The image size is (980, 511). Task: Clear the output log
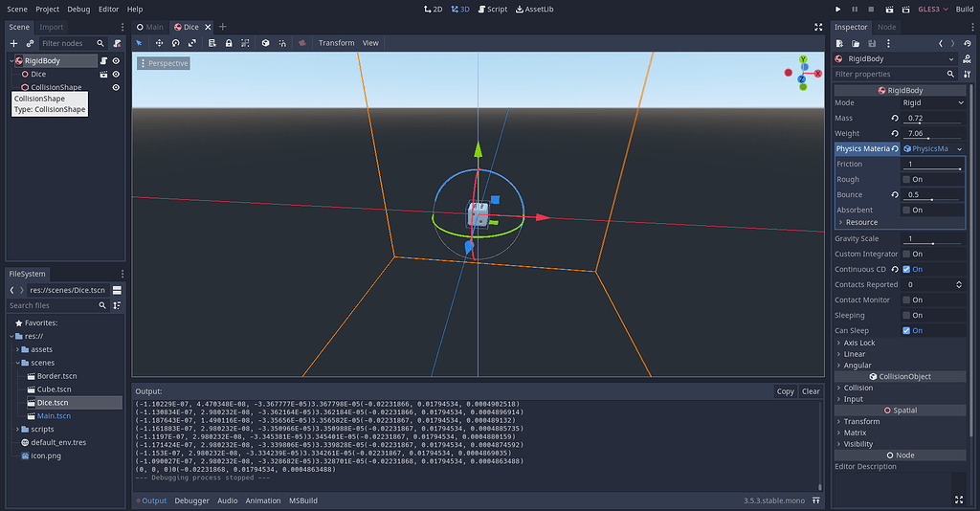pyautogui.click(x=811, y=391)
